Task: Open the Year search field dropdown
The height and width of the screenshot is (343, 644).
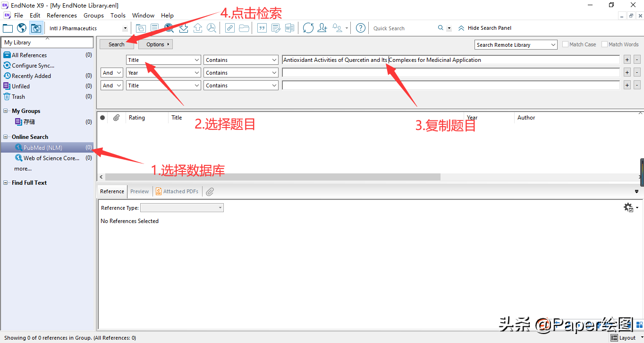Action: tap(164, 73)
